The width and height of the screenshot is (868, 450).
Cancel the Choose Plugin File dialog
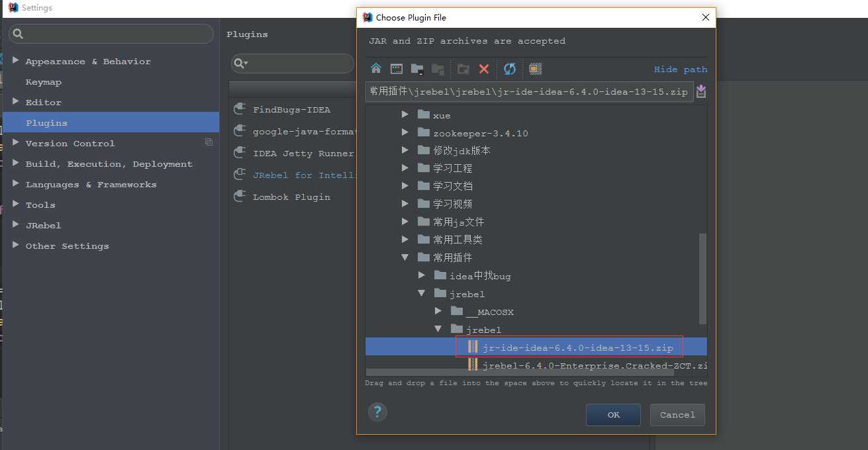pyautogui.click(x=677, y=415)
